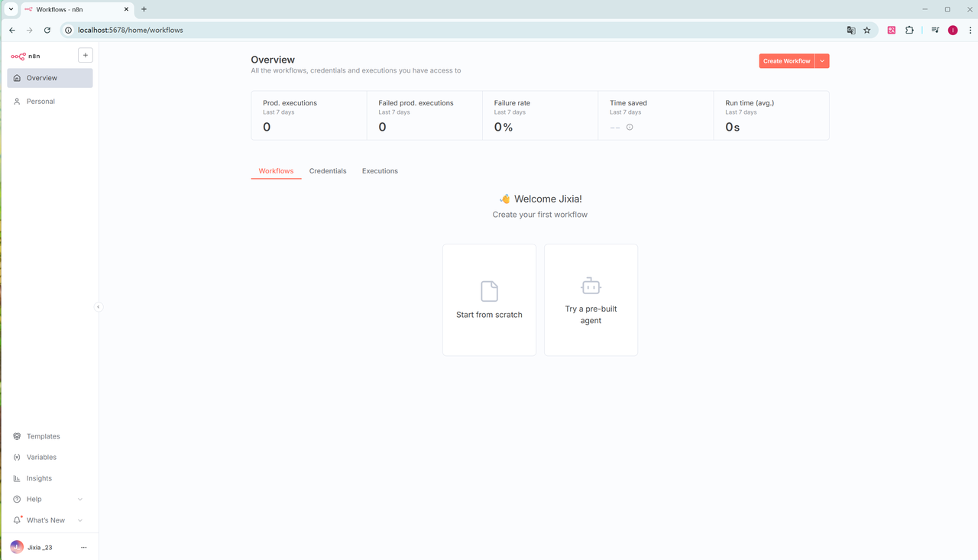The height and width of the screenshot is (560, 978).
Task: Click the Time saved label
Action: [628, 103]
